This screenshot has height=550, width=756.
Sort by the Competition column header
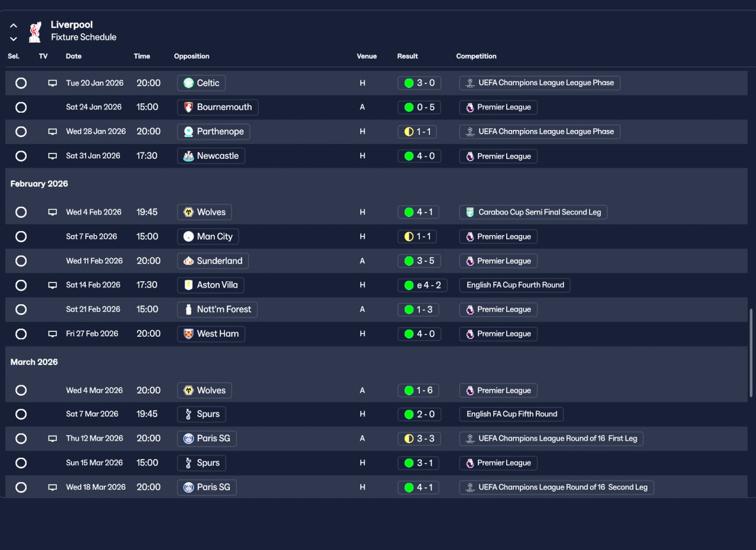pyautogui.click(x=476, y=57)
